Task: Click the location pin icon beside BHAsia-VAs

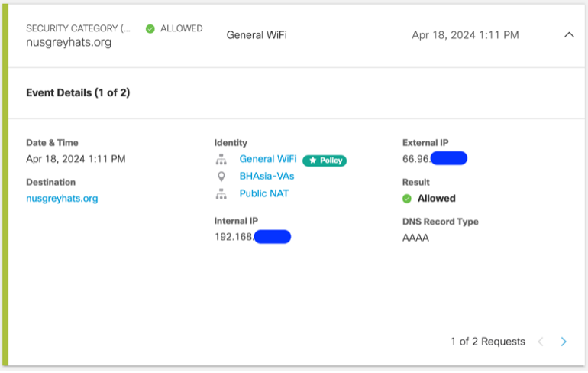Action: coord(221,177)
